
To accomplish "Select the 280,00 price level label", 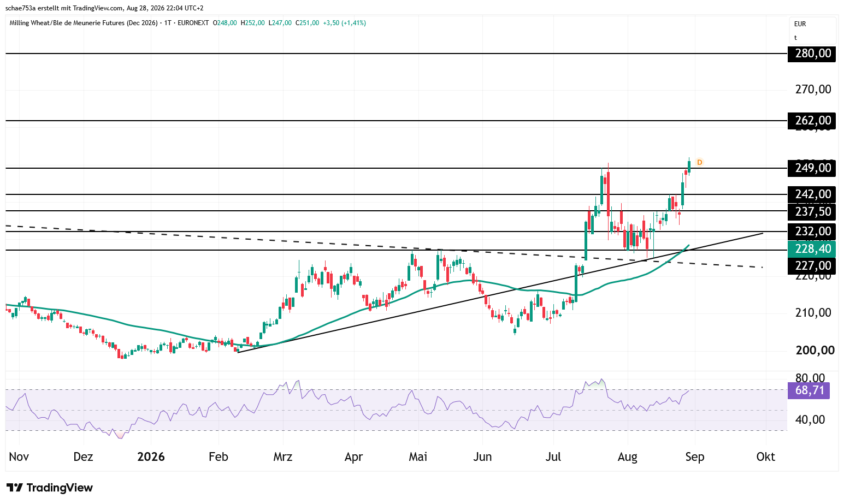I will [812, 54].
